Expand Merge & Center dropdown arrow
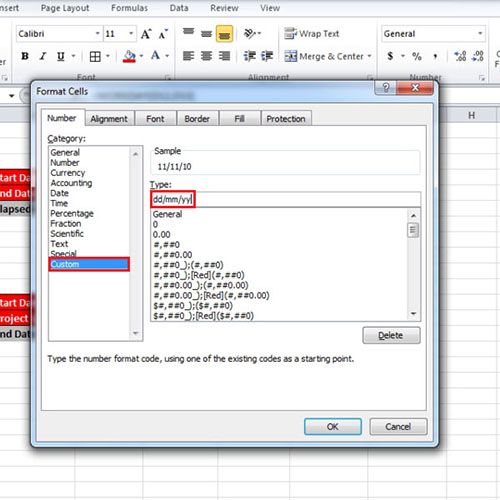 pos(369,56)
